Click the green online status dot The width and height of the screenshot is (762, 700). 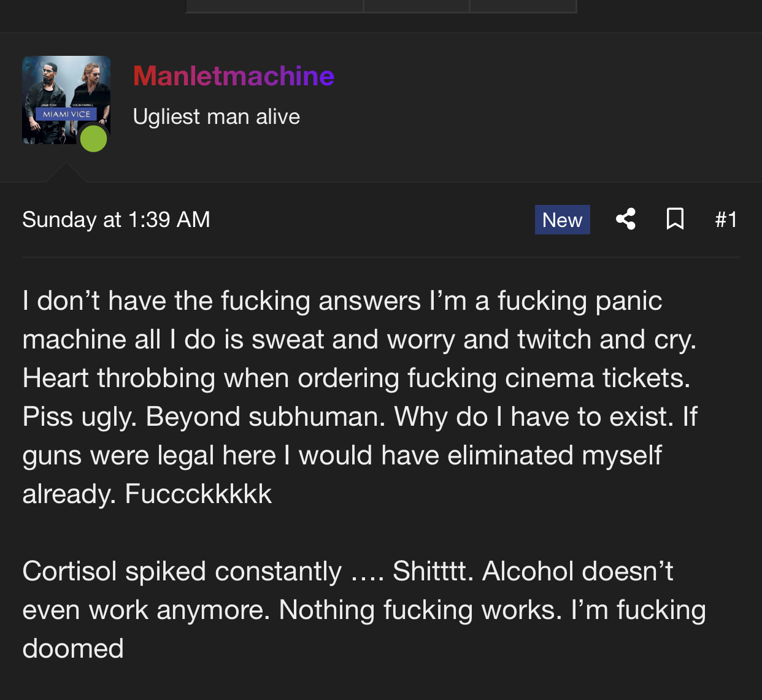[x=94, y=139]
